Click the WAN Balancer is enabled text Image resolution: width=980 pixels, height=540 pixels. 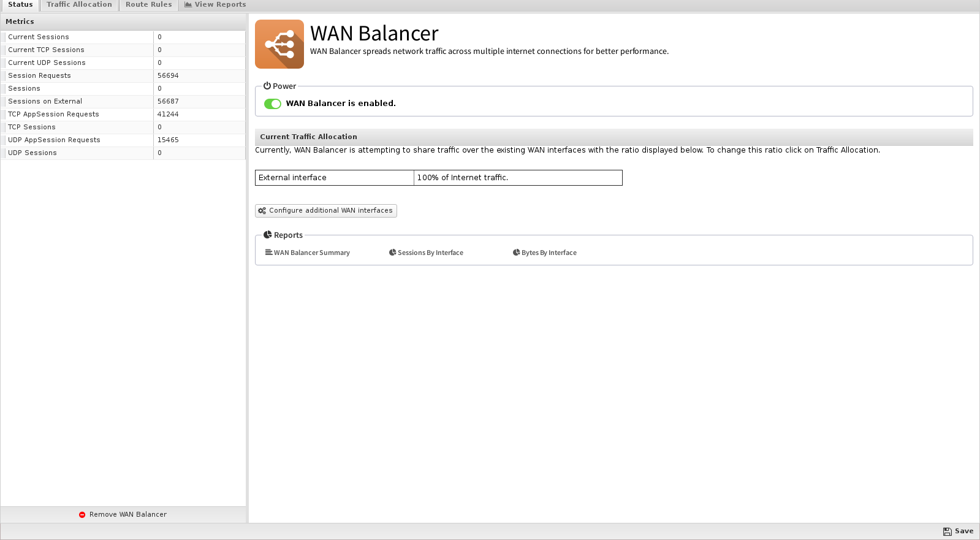tap(341, 104)
